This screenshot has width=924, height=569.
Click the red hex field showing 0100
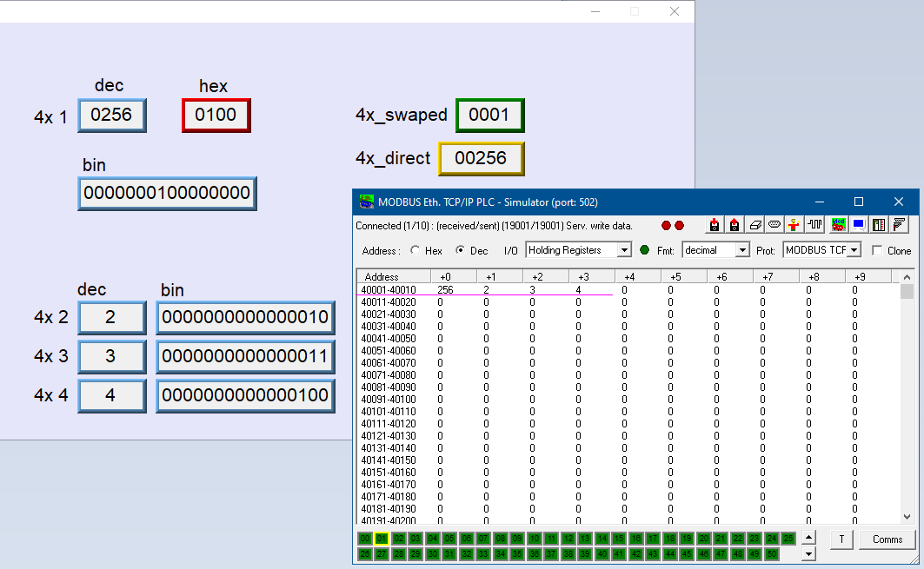216,115
